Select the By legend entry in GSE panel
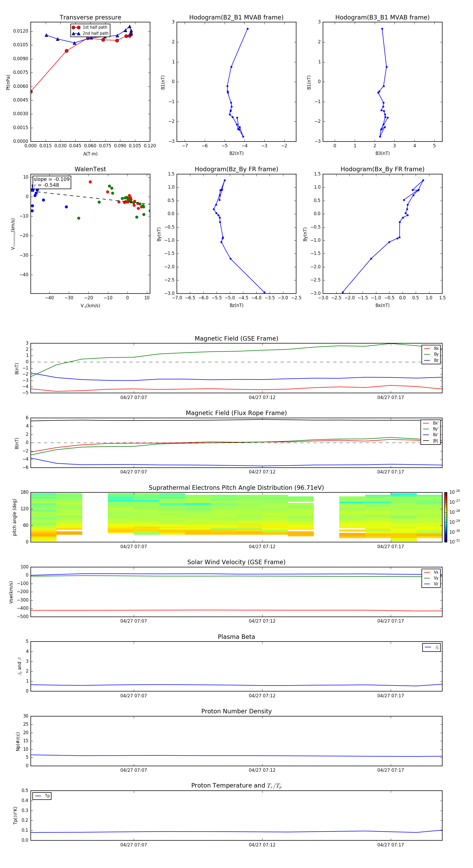This screenshot has height=868, width=473. tap(431, 354)
